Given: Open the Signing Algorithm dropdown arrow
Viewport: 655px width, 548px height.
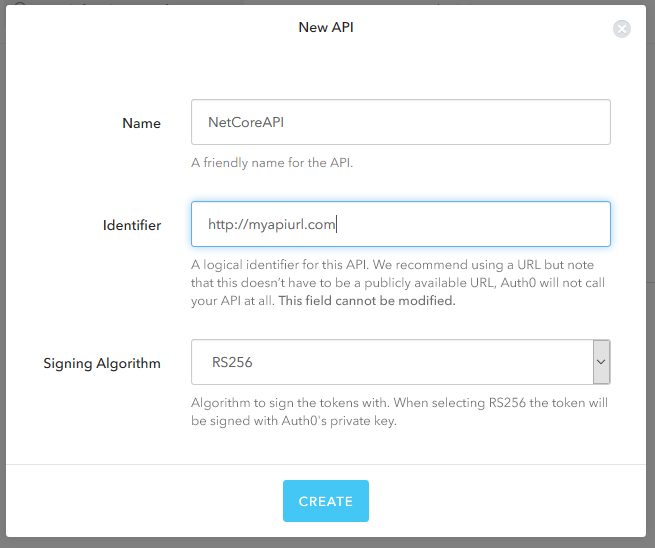Looking at the screenshot, I should (x=601, y=362).
